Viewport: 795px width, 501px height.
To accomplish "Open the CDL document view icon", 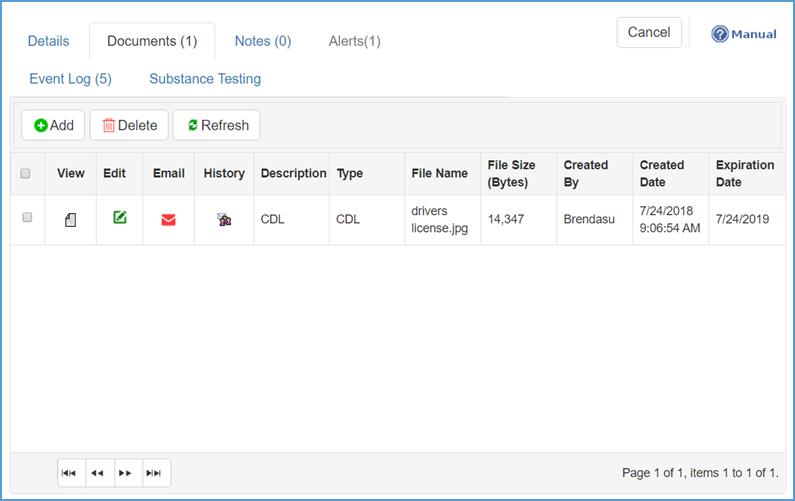I will pyautogui.click(x=70, y=220).
